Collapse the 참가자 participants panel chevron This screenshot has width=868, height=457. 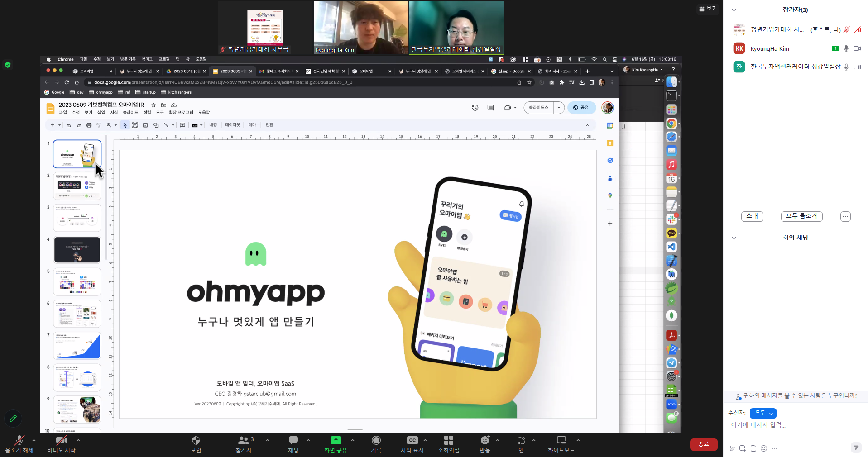coord(734,10)
